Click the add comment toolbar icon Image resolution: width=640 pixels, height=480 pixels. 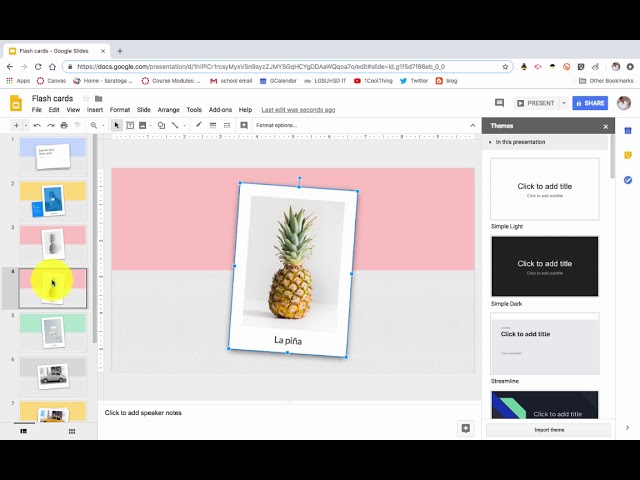(244, 125)
